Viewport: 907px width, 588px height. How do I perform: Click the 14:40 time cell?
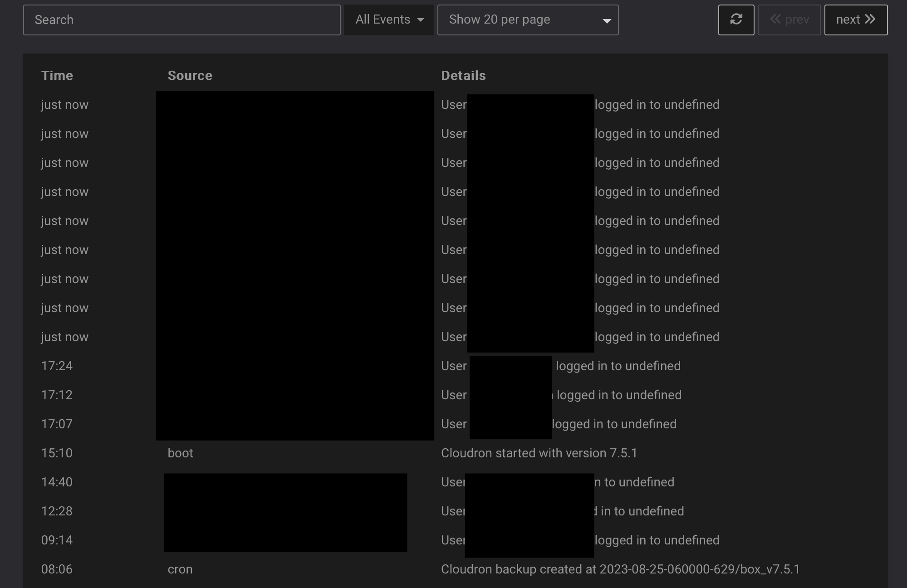(57, 482)
